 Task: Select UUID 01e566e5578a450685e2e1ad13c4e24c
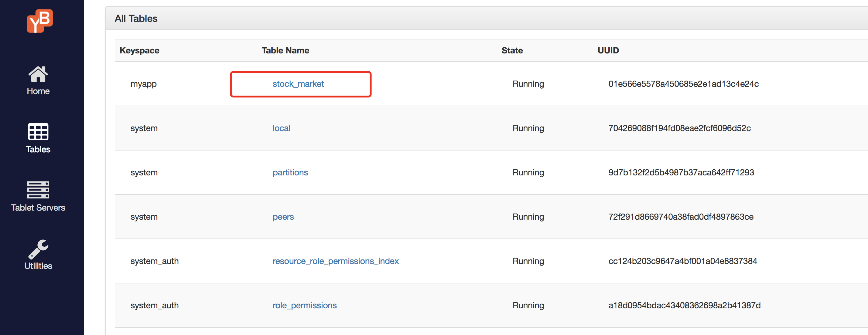click(683, 84)
